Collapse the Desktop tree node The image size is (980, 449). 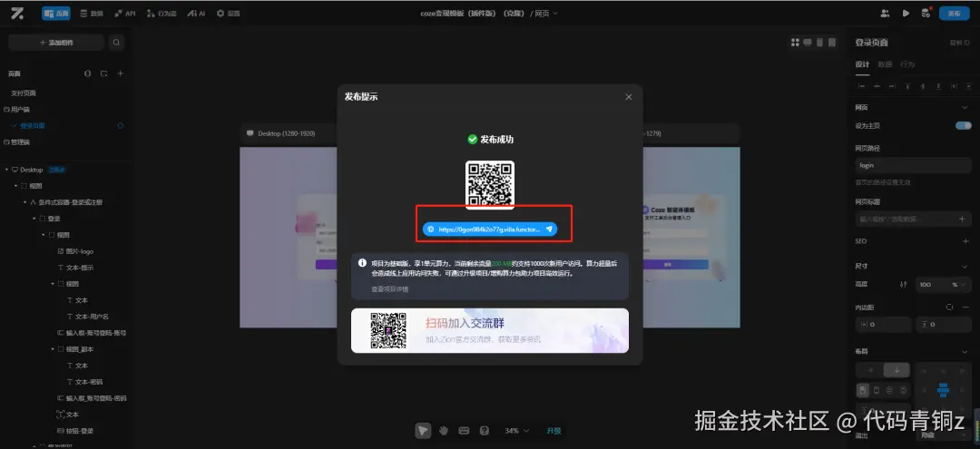coord(6,170)
